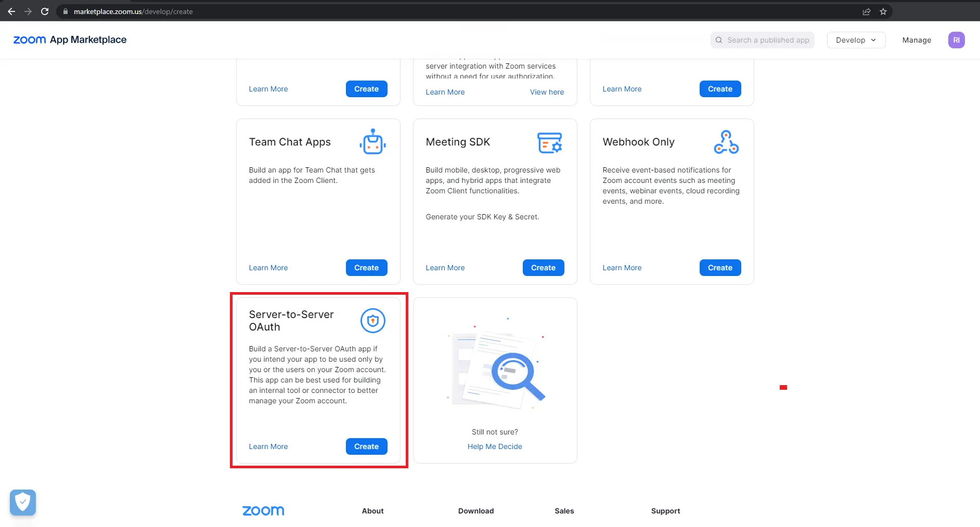Click the 'Still not sure?' text
The width and height of the screenshot is (980, 527).
pos(495,432)
